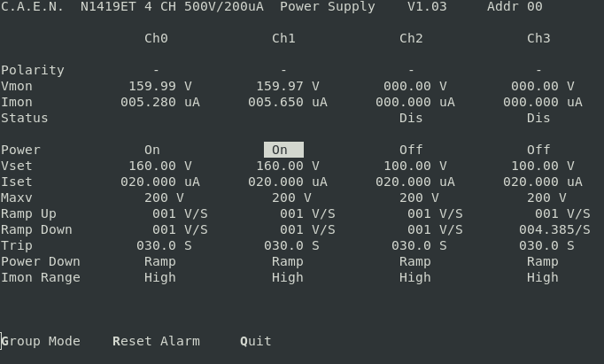This screenshot has height=364, width=604.
Task: Select Ch3 Ramp Down value 004.385/S
Action: [554, 230]
